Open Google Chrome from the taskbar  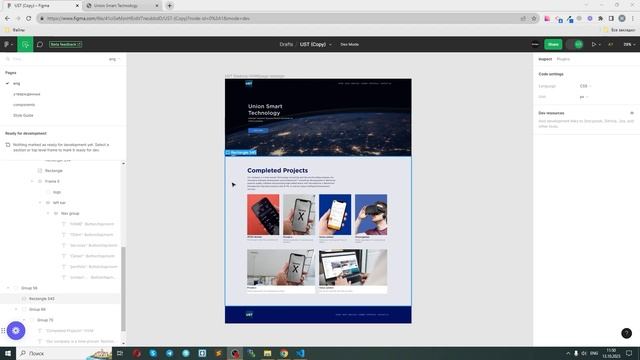[x=284, y=353]
